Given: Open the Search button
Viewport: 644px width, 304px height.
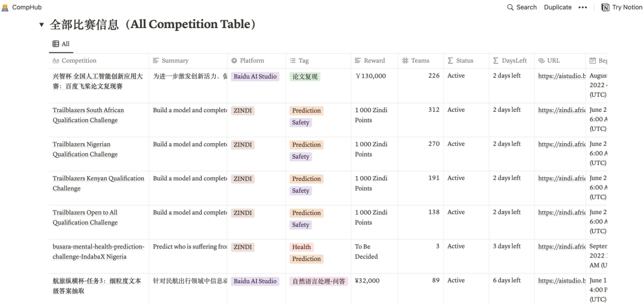Looking at the screenshot, I should (522, 7).
